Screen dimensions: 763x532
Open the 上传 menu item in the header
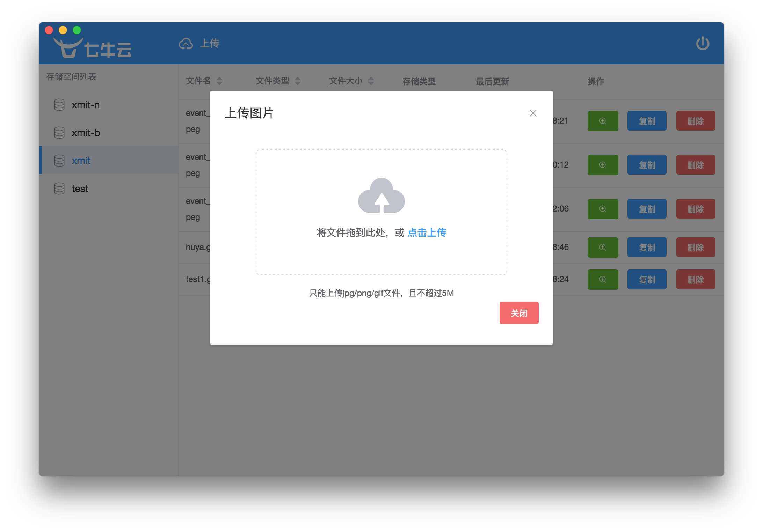click(x=209, y=44)
